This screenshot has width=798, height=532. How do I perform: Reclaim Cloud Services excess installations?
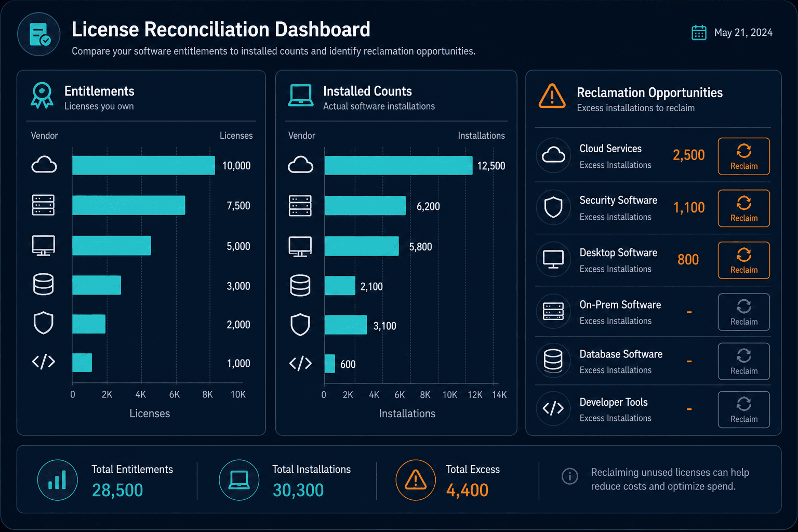[x=744, y=156]
